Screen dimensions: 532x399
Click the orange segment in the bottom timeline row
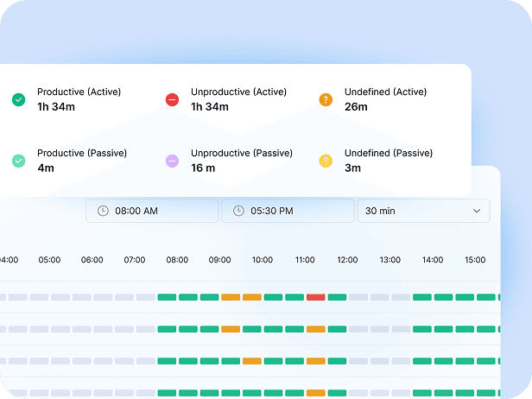click(x=315, y=393)
